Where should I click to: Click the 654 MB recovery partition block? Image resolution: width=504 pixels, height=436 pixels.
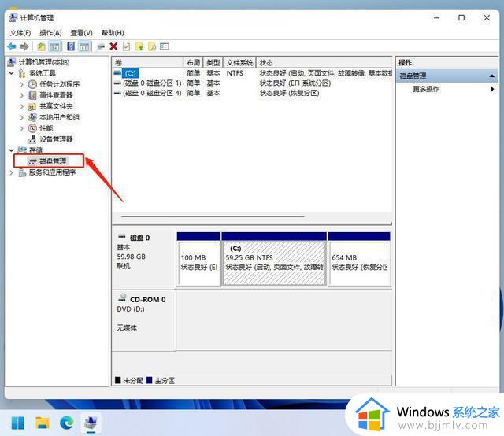click(359, 259)
